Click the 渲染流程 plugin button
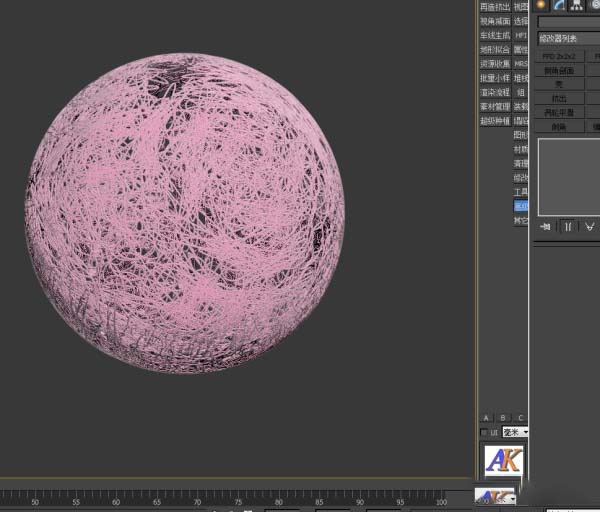The width and height of the screenshot is (600, 512). pos(495,92)
